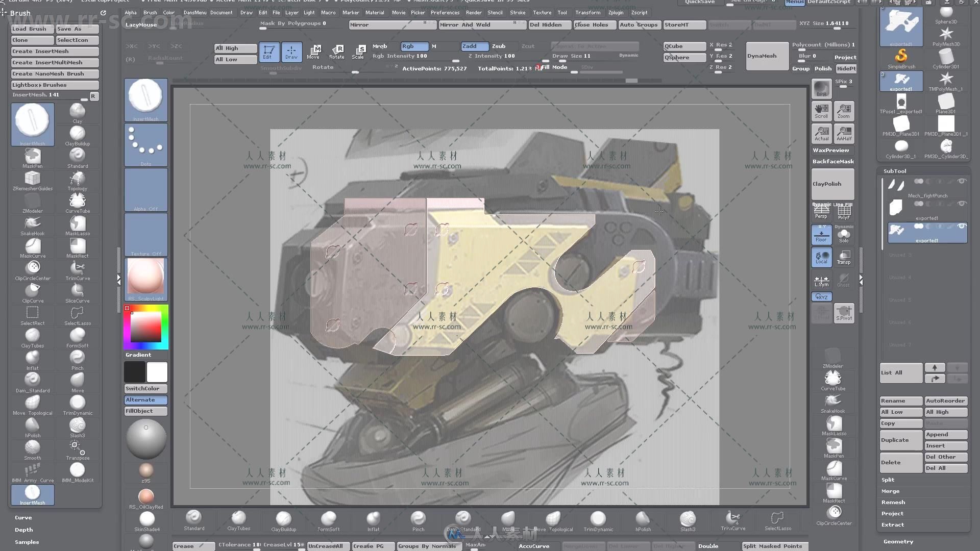Open the Stroke menu
Image resolution: width=980 pixels, height=551 pixels.
[518, 12]
